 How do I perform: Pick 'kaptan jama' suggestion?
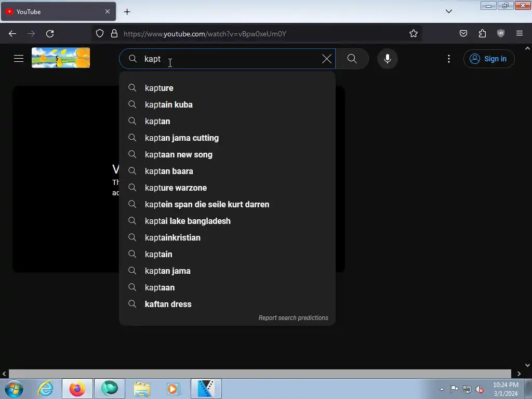pos(228,271)
